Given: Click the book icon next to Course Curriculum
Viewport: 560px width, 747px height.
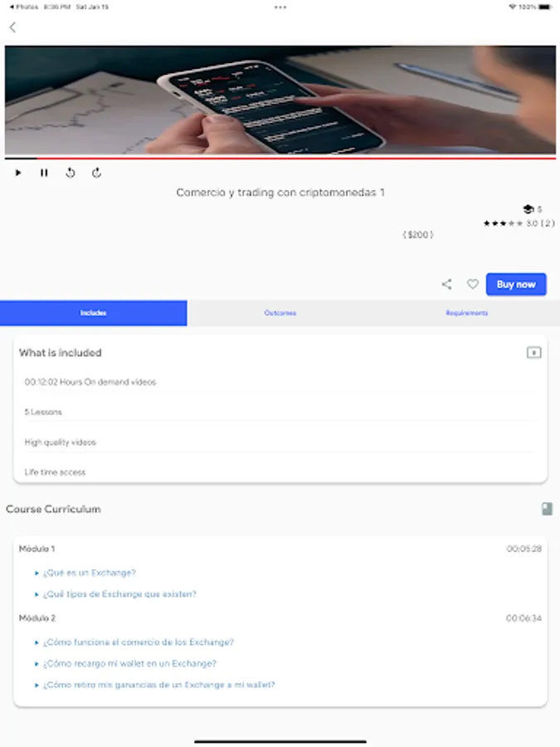Looking at the screenshot, I should pos(548,509).
